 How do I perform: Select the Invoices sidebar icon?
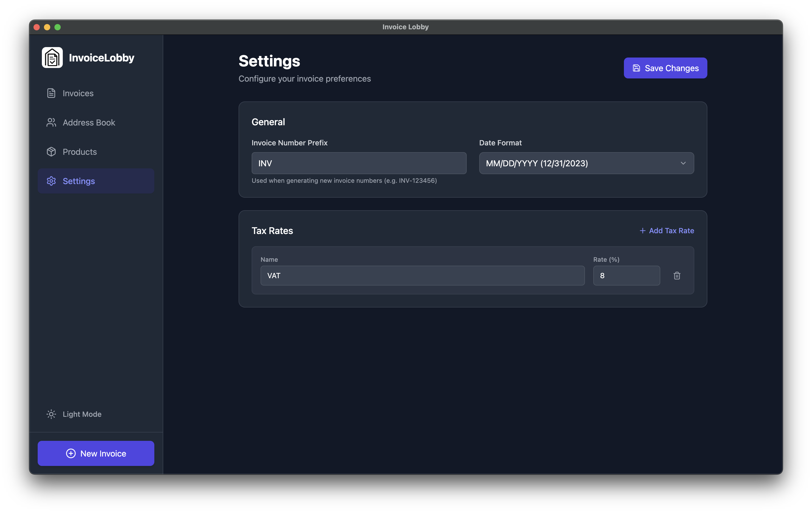51,93
